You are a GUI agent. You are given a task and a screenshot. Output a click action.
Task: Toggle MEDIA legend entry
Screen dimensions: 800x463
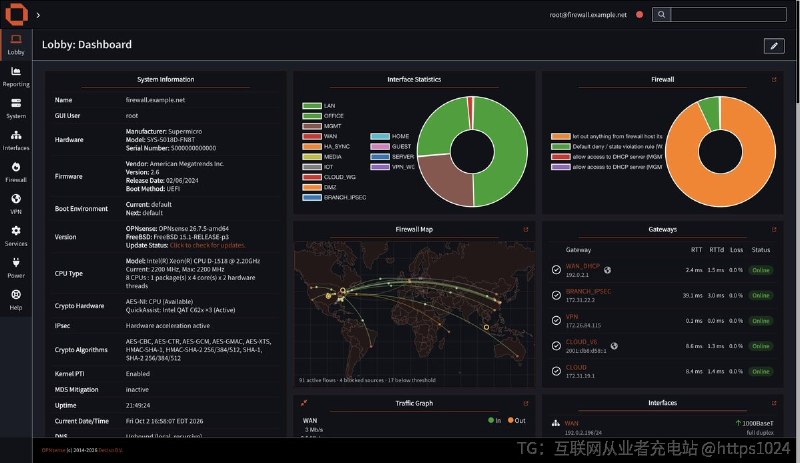point(322,157)
